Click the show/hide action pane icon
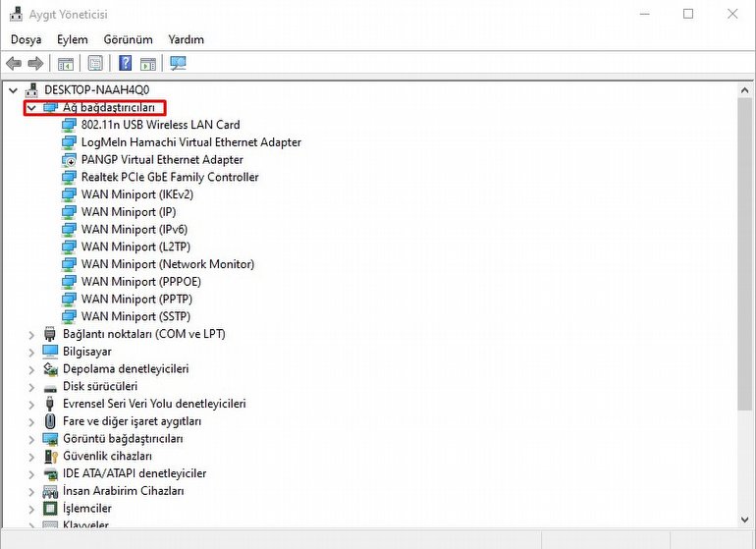 [x=148, y=64]
